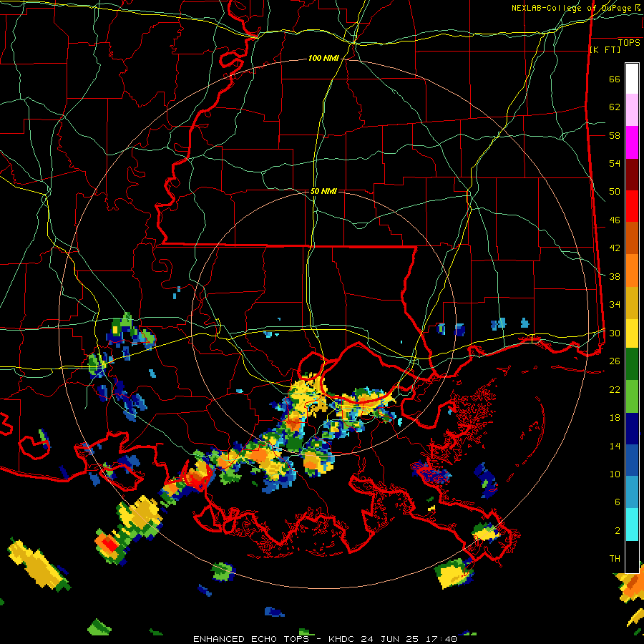Click the legend value 66
The image size is (644, 644).
pos(615,79)
